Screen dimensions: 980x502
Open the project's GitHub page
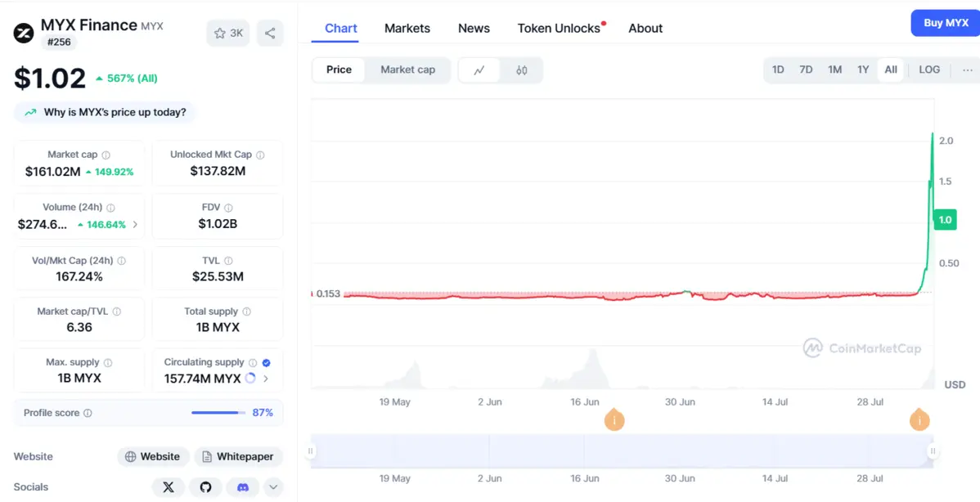205,486
